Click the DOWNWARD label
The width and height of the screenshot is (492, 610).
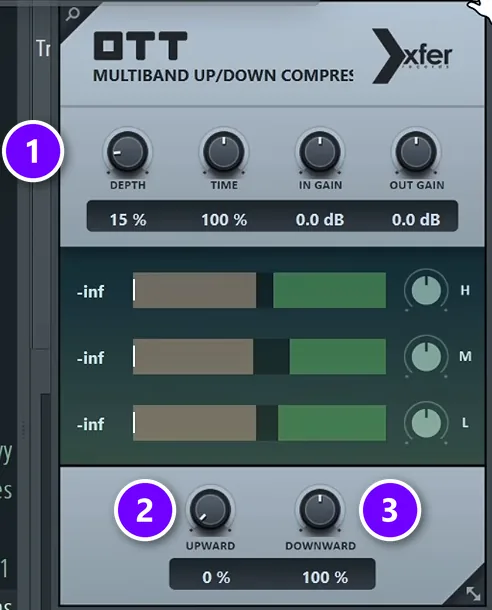320,546
